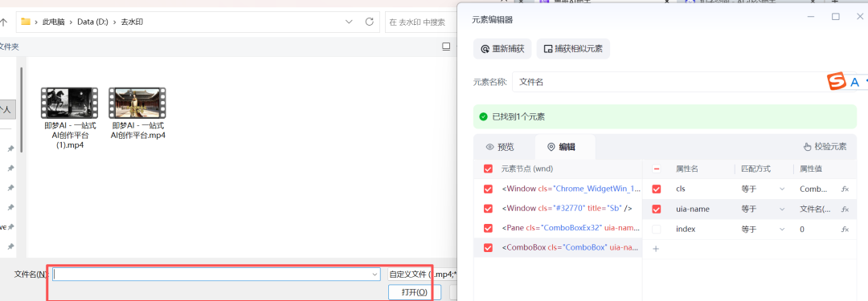Click the cls attribute value 'Combo...'
Screen dimensions: 868x301
click(x=813, y=189)
